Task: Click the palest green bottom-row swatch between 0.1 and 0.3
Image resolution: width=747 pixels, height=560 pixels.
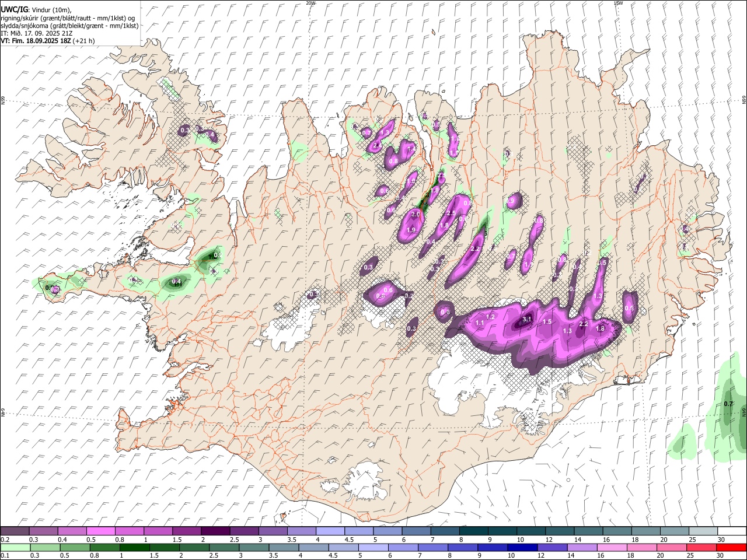Action: 15,548
